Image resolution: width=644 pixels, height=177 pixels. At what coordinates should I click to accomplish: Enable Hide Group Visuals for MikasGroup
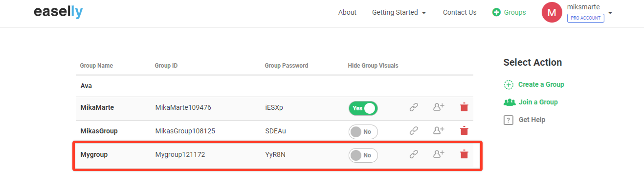click(x=363, y=132)
